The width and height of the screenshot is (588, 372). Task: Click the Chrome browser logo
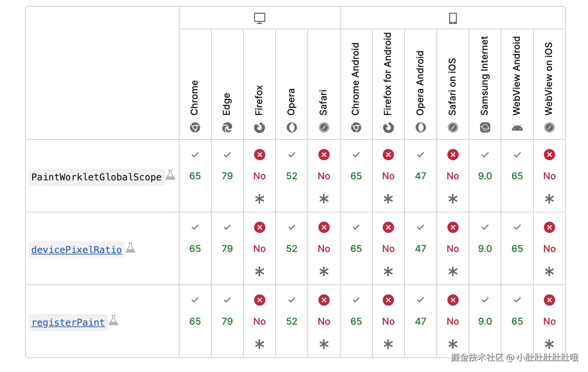pos(195,127)
